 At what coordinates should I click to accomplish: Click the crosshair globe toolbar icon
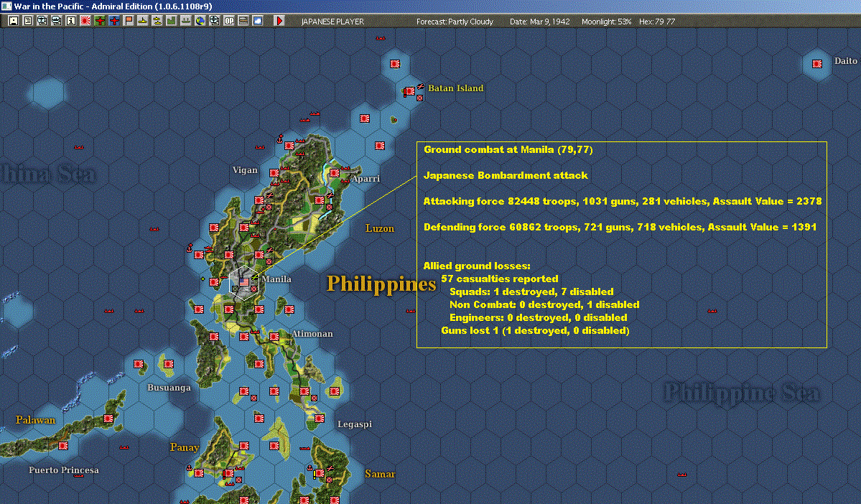click(214, 21)
